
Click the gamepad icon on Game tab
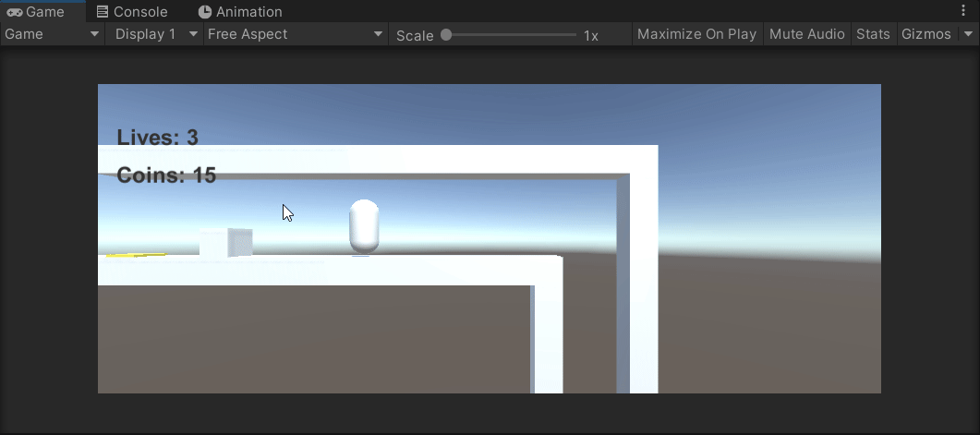pyautogui.click(x=15, y=12)
